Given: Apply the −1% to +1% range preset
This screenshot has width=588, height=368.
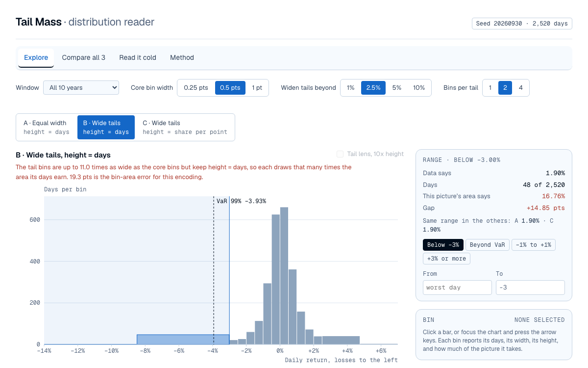Looking at the screenshot, I should pos(533,245).
